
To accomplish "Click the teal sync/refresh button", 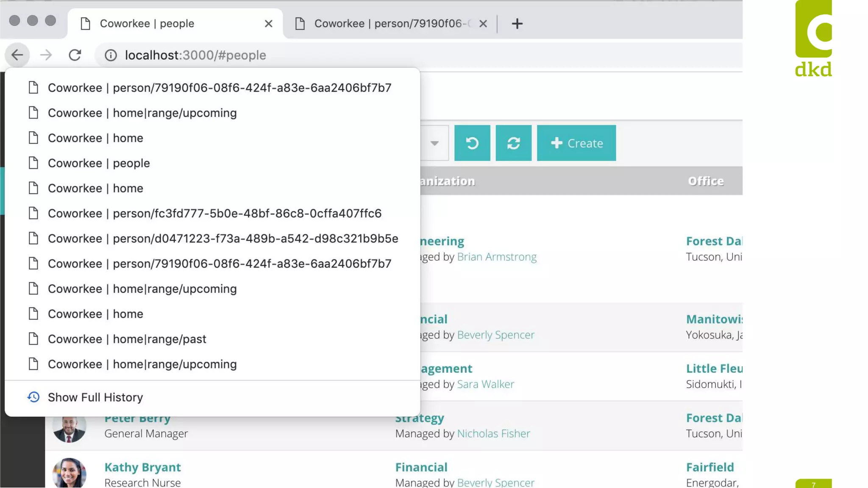I will (513, 143).
